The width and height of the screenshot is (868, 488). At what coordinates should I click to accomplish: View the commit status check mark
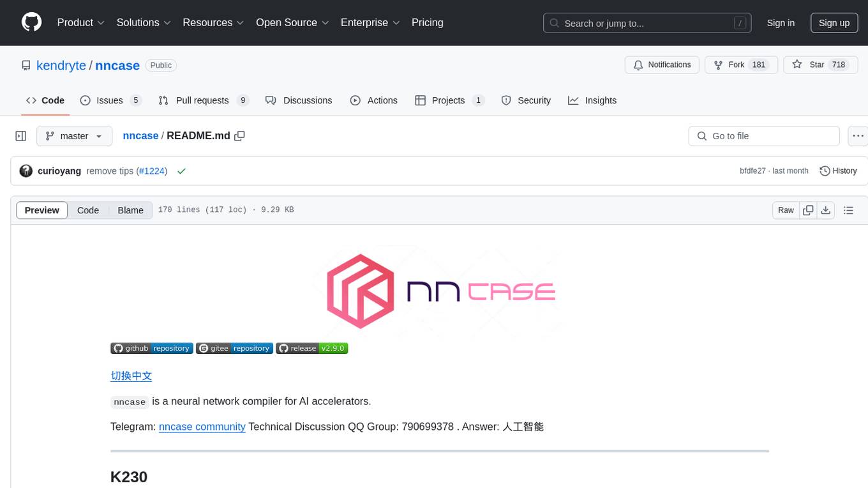click(x=181, y=171)
